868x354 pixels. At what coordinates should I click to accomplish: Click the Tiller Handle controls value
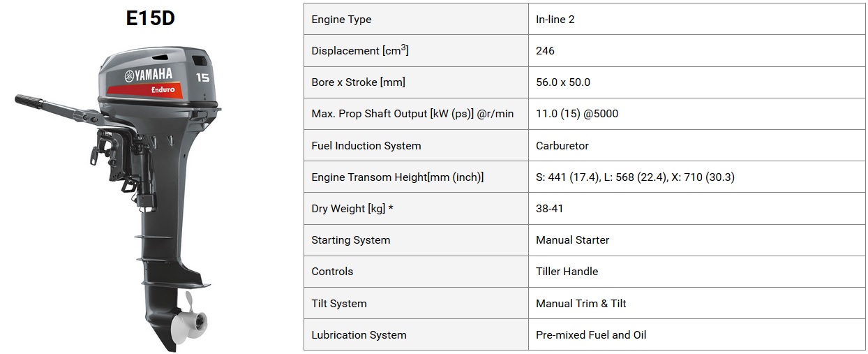(567, 272)
